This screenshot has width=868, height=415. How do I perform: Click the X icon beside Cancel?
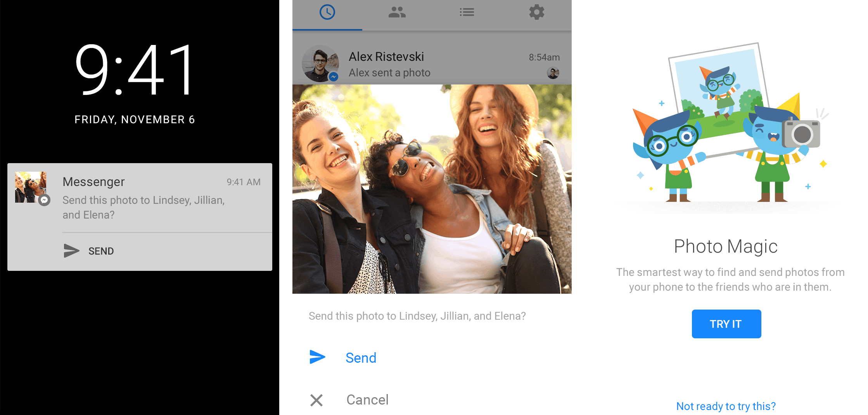coord(316,400)
